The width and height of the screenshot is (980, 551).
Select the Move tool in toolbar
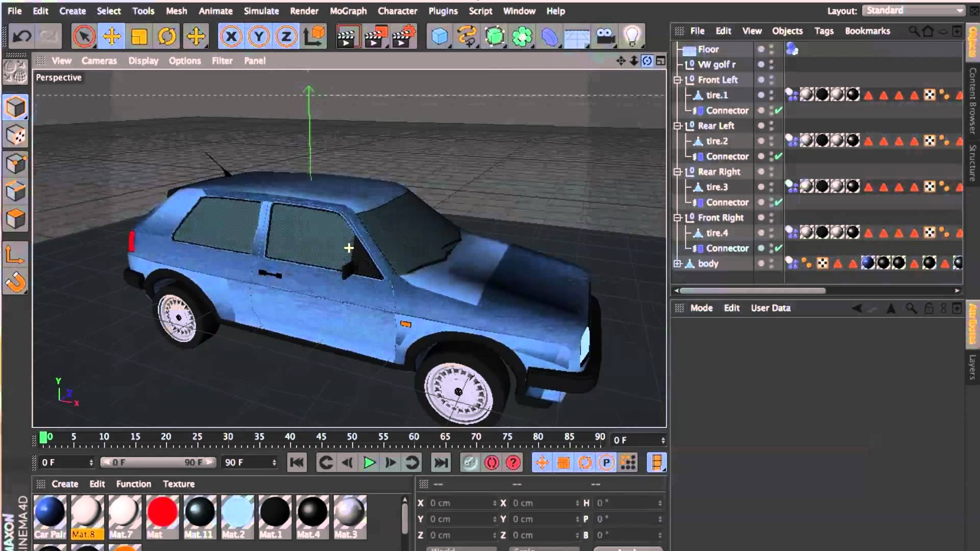tap(111, 36)
